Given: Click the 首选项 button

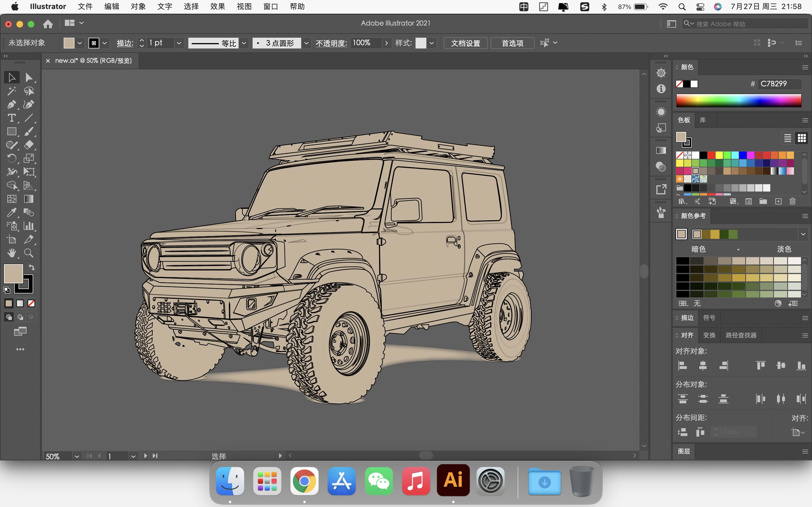Looking at the screenshot, I should click(512, 43).
